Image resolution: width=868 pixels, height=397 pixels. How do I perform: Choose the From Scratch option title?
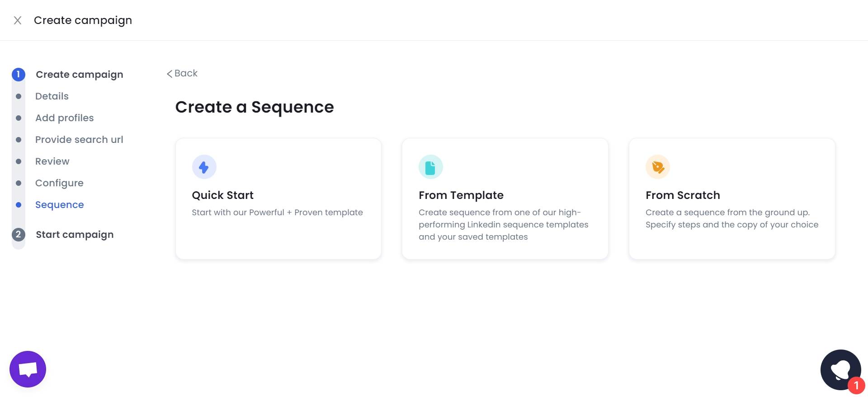coord(683,195)
